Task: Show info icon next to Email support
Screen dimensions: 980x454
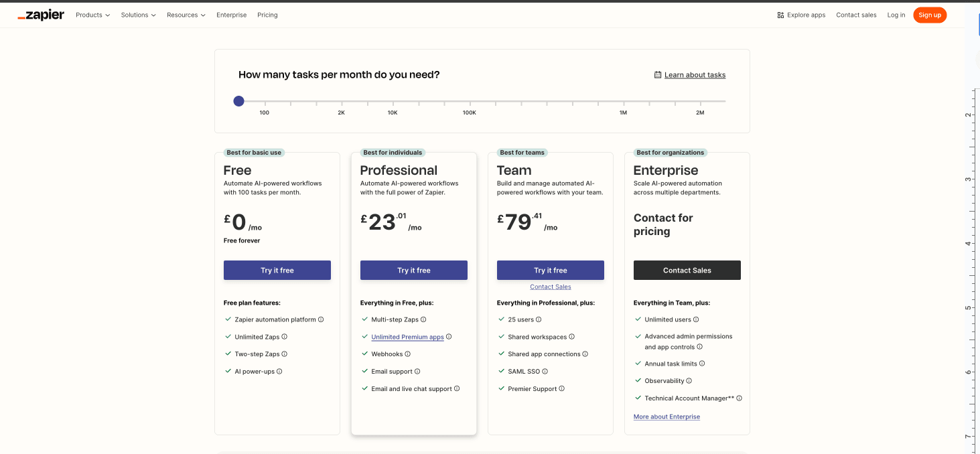Action: click(417, 372)
